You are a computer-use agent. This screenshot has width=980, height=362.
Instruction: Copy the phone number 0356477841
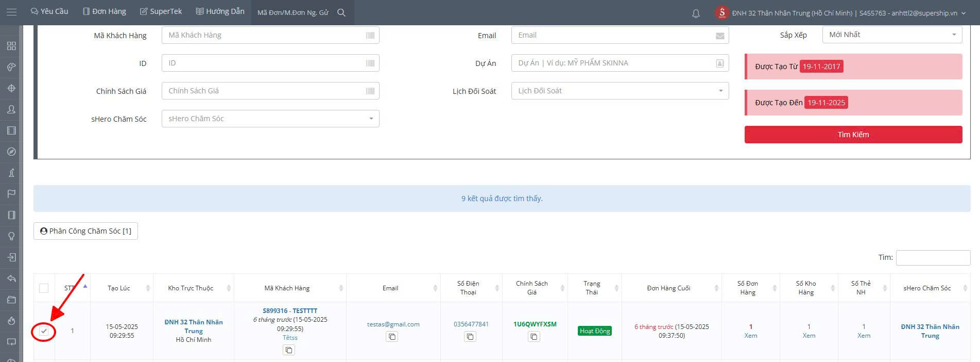(470, 337)
